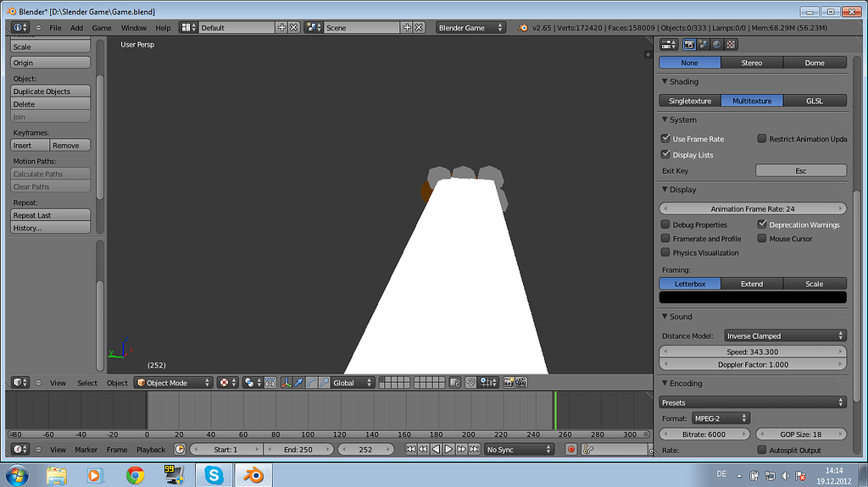Viewport: 868px width, 487px height.
Task: Enable Framerate and Profile checkbox
Action: click(x=665, y=239)
